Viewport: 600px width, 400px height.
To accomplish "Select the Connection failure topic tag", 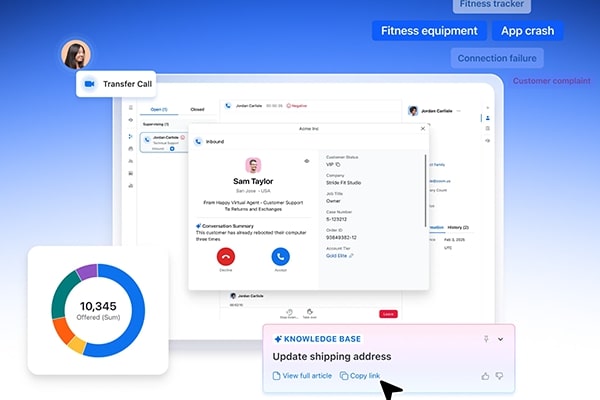I will click(x=497, y=58).
